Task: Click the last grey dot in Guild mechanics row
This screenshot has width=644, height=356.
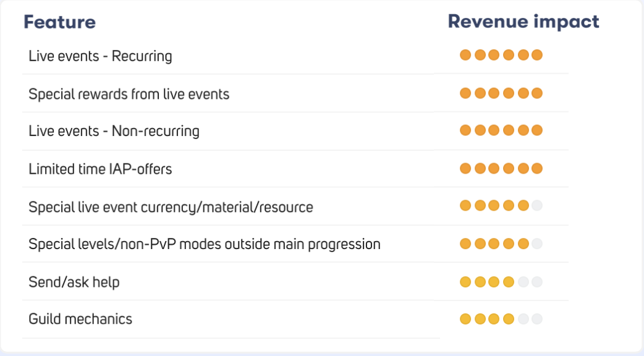Action: [537, 320]
